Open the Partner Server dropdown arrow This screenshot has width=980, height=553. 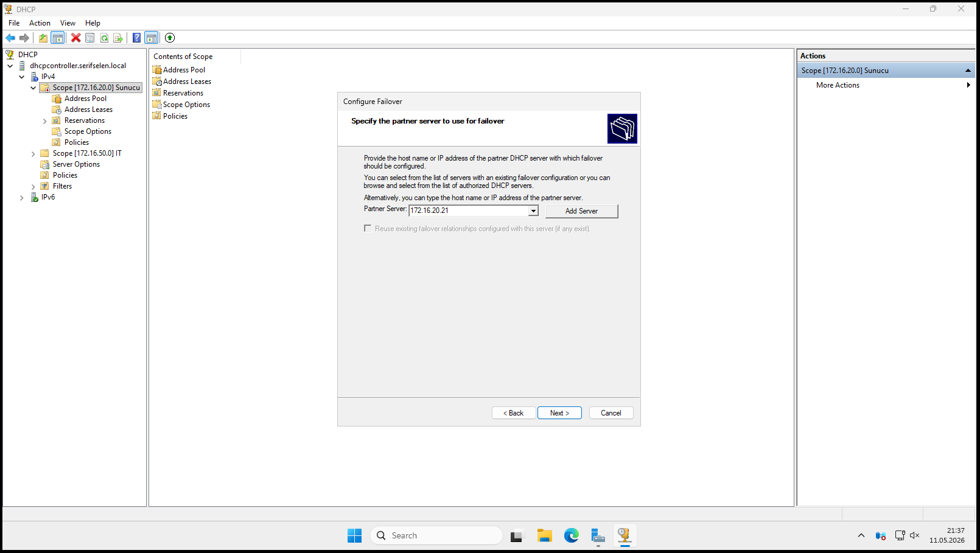[533, 210]
